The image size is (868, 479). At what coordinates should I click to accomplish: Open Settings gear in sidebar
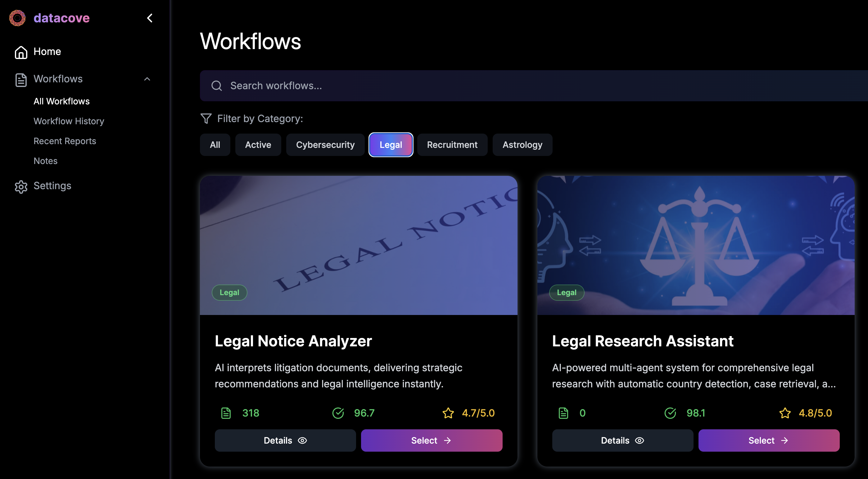coord(21,186)
